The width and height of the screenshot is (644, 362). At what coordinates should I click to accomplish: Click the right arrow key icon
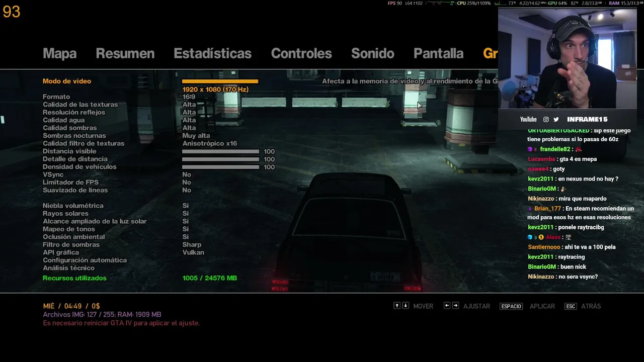click(455, 306)
